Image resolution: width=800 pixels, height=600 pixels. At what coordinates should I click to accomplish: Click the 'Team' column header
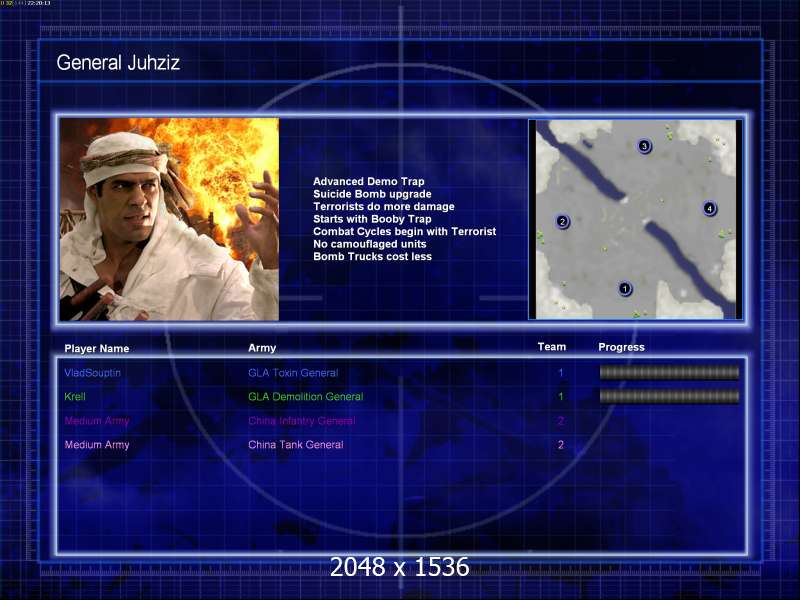coord(552,347)
